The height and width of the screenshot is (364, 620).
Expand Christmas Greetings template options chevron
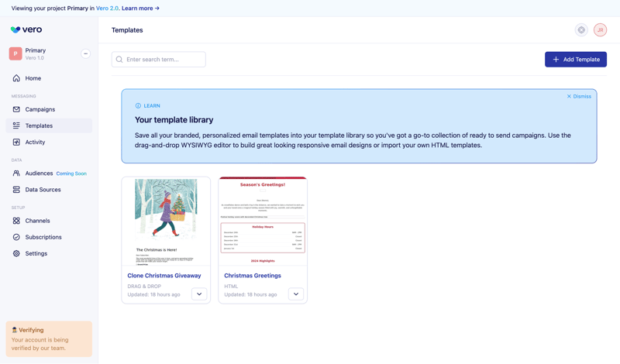coord(296,294)
